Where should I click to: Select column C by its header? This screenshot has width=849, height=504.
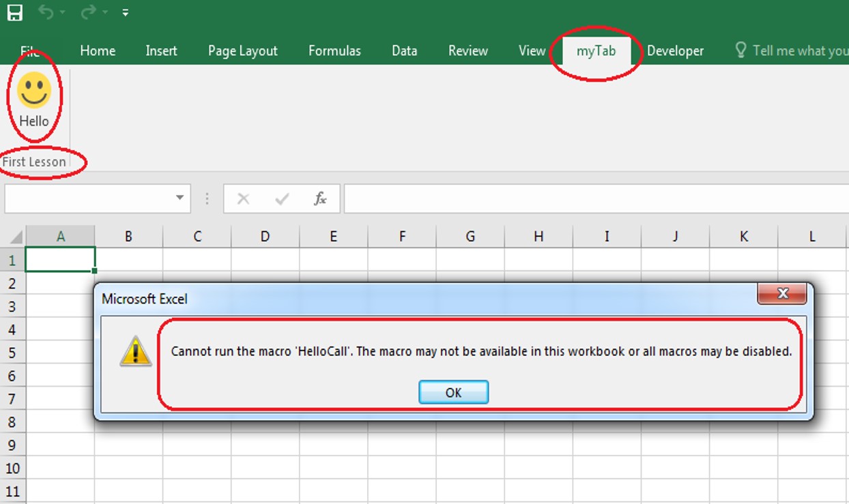click(x=197, y=236)
